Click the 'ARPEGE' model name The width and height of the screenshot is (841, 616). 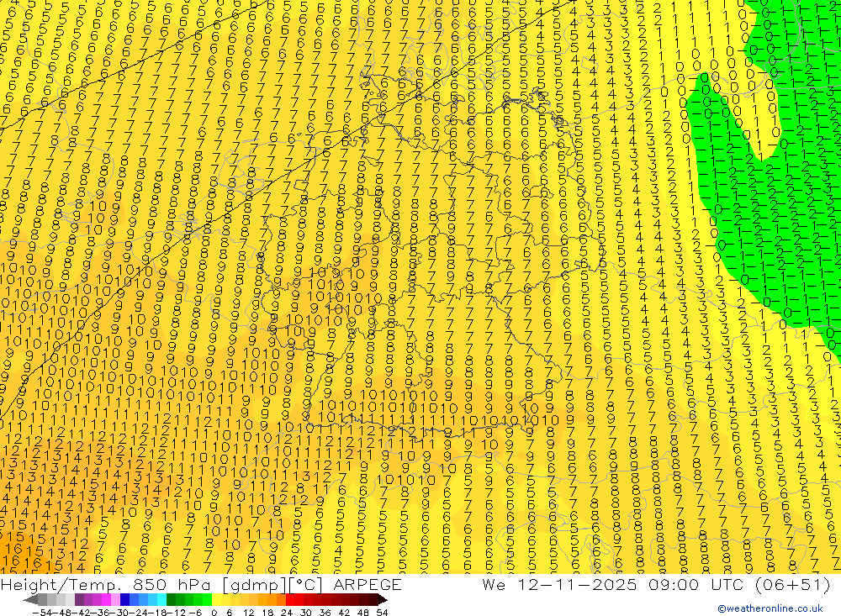click(x=367, y=584)
